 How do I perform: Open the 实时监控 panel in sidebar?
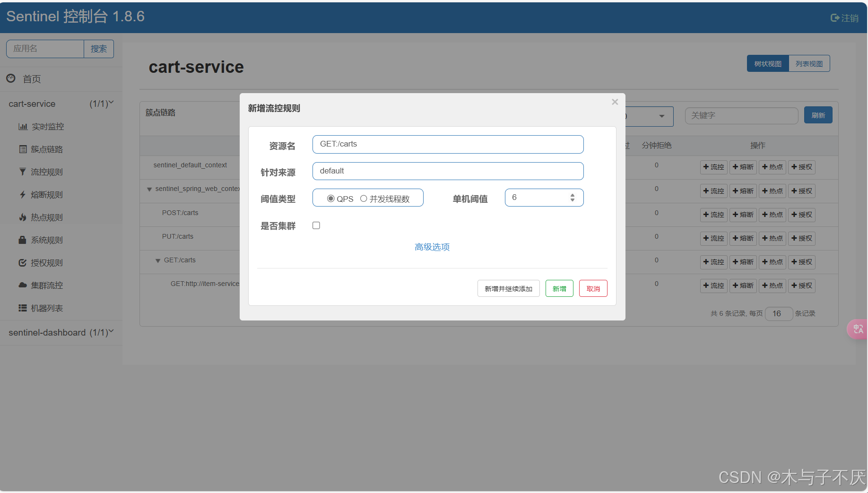47,126
